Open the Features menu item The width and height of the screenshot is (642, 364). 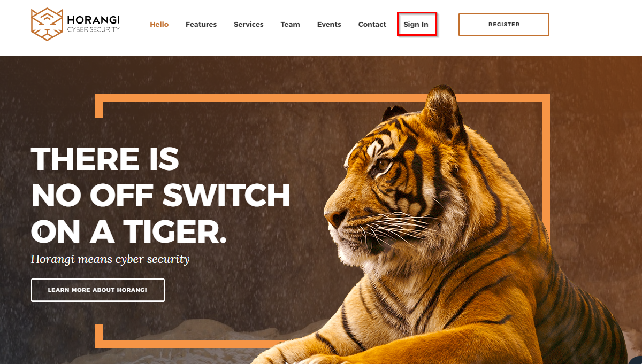pos(201,24)
